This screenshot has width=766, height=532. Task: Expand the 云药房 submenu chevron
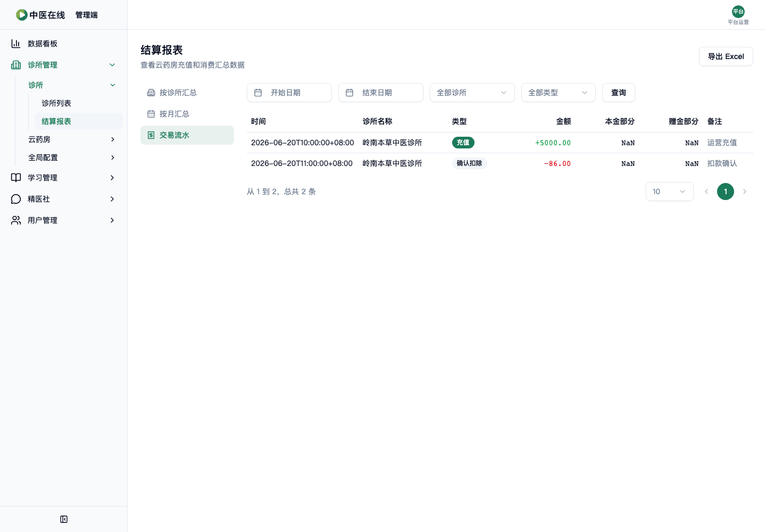[113, 139]
